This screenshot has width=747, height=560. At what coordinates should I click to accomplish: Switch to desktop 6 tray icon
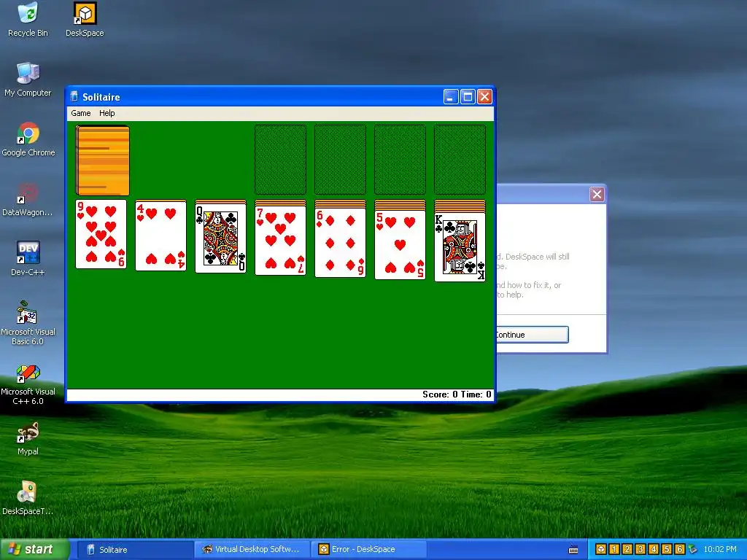pos(680,549)
